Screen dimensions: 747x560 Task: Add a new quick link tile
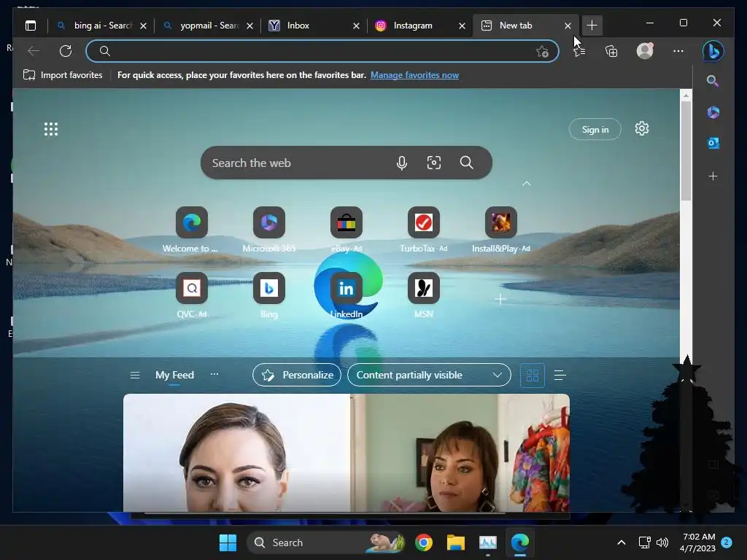(500, 300)
